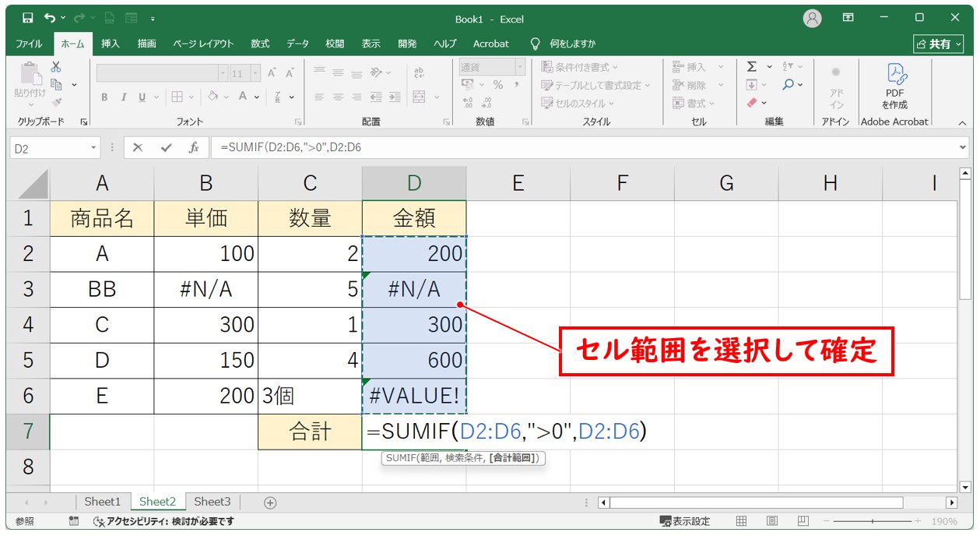
Task: Click the 共有 (Share) button
Action: pyautogui.click(x=936, y=44)
